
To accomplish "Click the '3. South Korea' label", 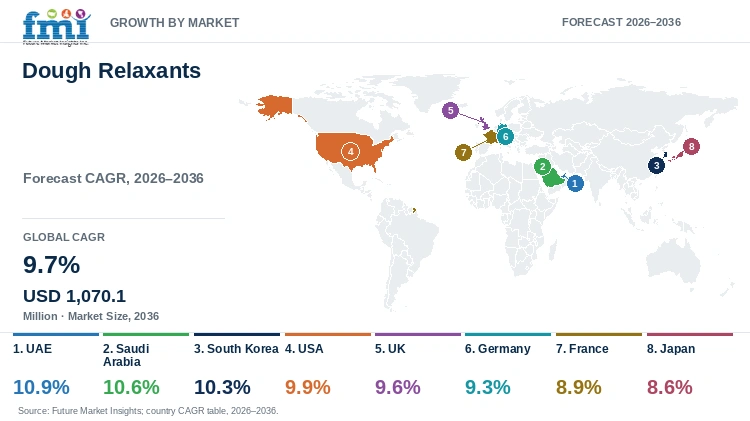I will point(236,349).
